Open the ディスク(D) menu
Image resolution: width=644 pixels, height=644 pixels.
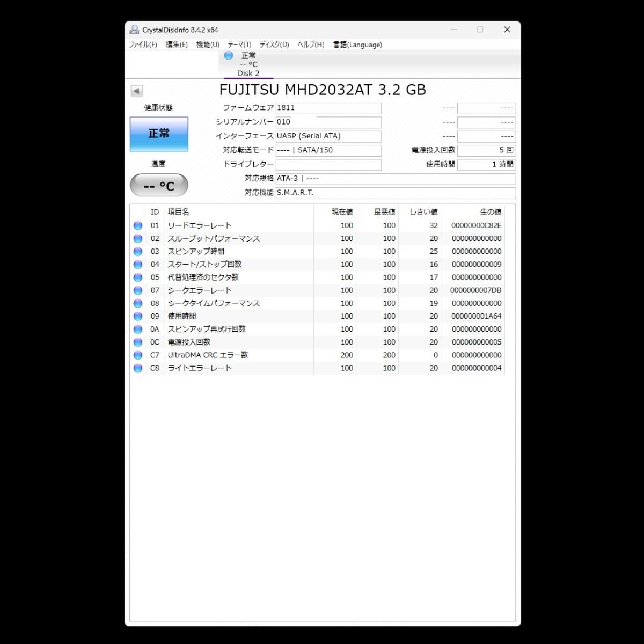[274, 45]
